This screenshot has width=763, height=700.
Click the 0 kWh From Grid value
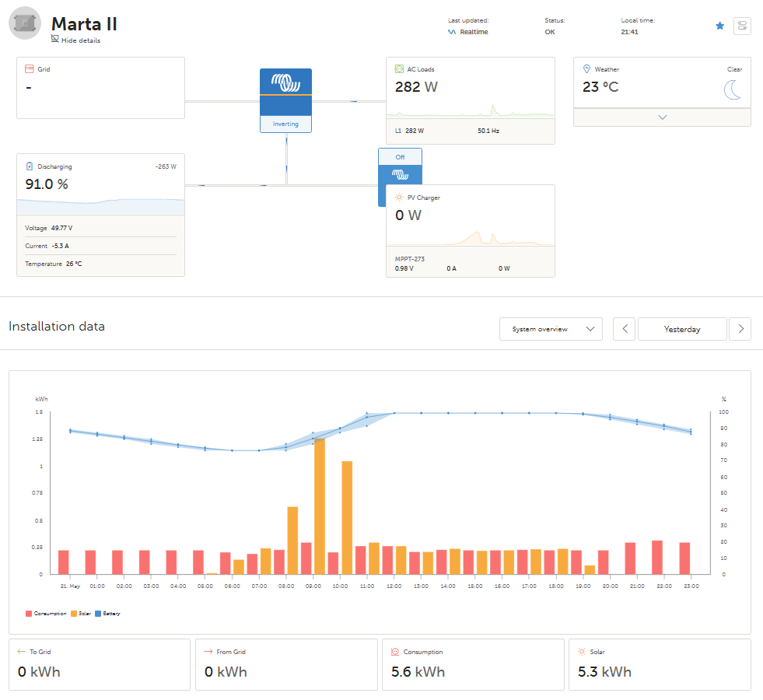tap(226, 672)
